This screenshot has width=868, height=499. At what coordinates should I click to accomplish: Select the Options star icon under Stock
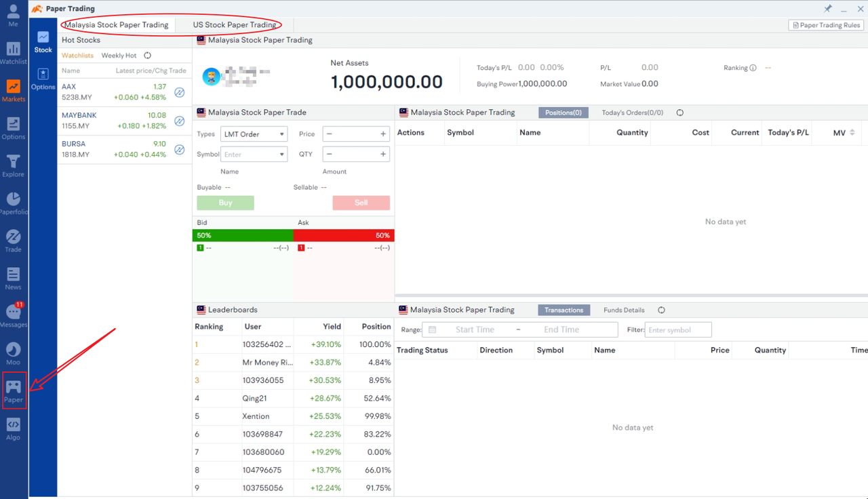pyautogui.click(x=43, y=79)
